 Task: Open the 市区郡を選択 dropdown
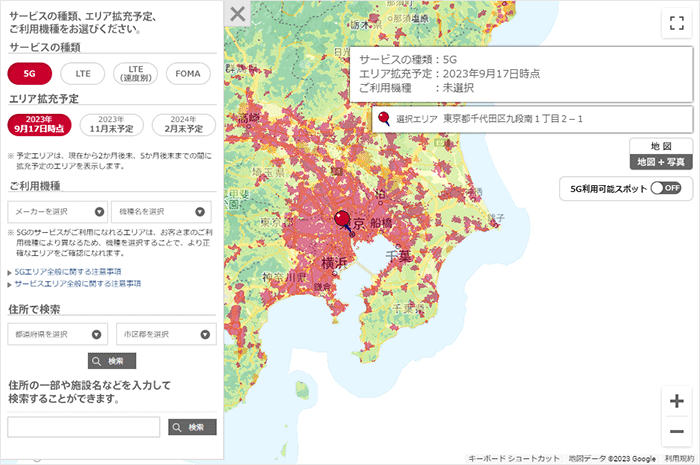point(167,334)
